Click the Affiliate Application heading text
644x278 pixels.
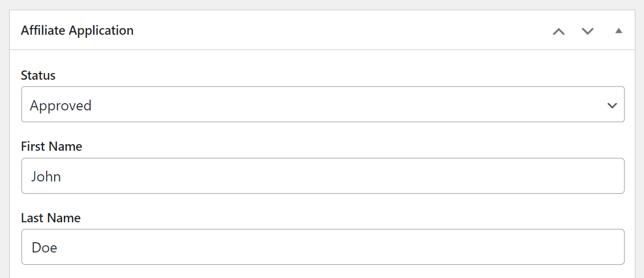point(77,31)
